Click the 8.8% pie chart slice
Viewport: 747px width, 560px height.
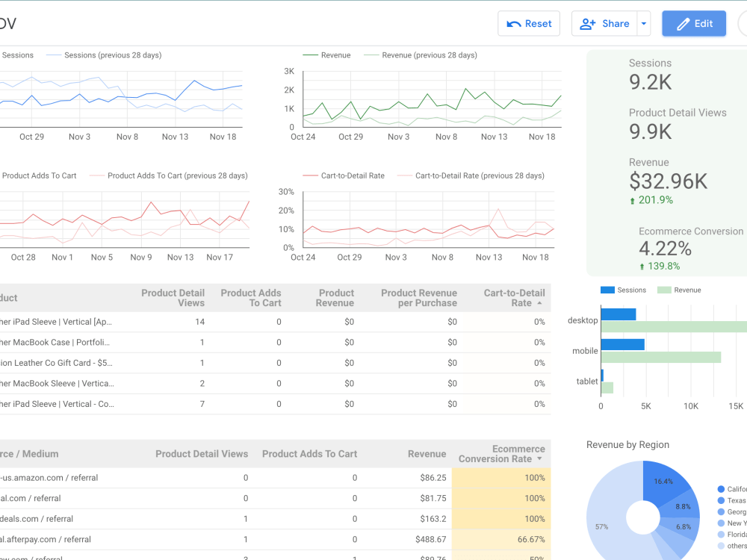[x=683, y=506]
